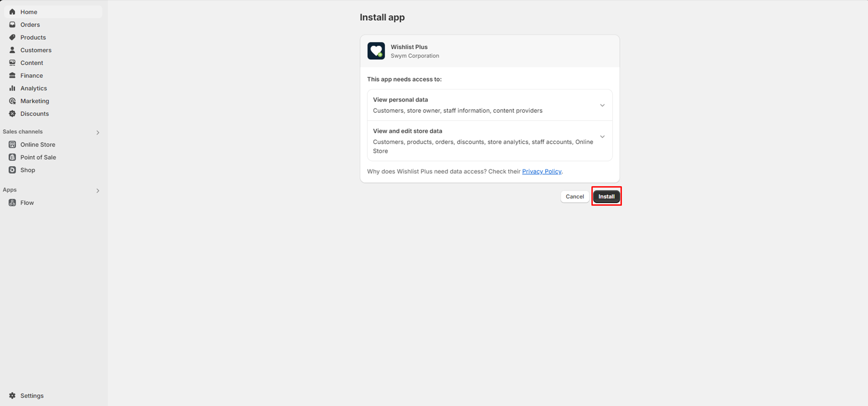The width and height of the screenshot is (868, 406).
Task: Go to Online Store channel
Action: [x=38, y=145]
